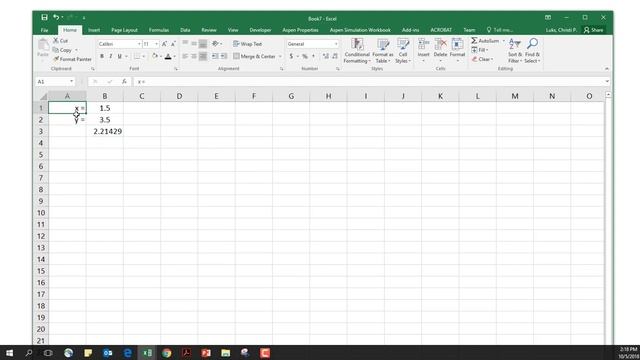Screen dimensions: 640x360
Task: Increase the cell indent
Action: coord(224,56)
